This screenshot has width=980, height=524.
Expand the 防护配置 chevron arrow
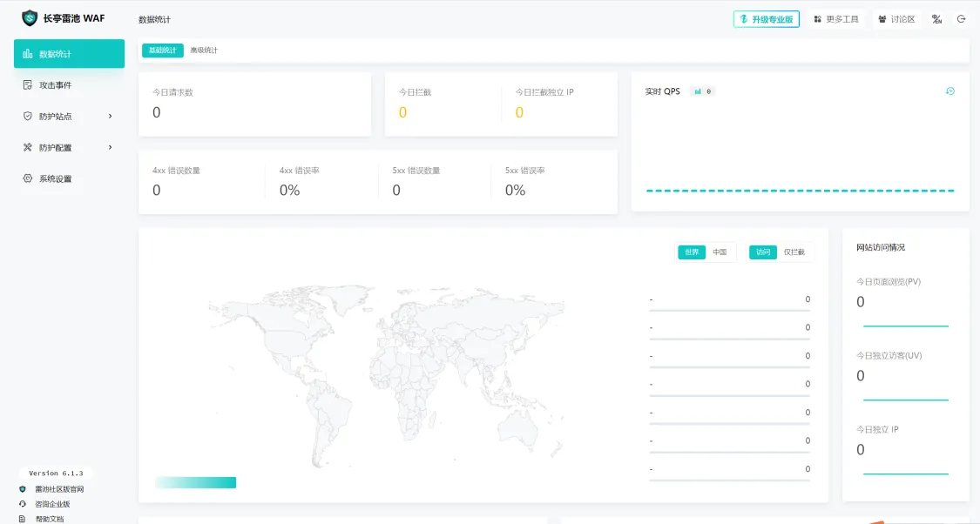(x=110, y=147)
